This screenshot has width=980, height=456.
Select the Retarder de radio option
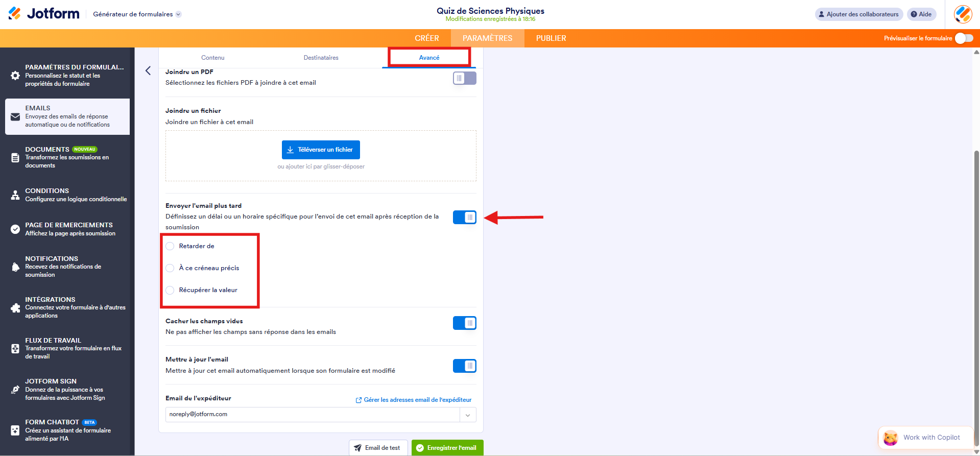click(170, 246)
